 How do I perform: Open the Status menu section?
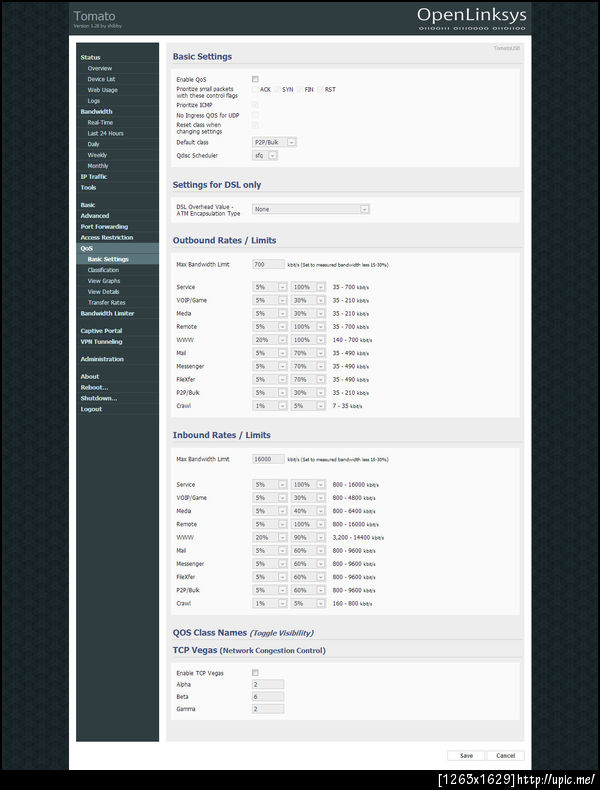pos(90,57)
